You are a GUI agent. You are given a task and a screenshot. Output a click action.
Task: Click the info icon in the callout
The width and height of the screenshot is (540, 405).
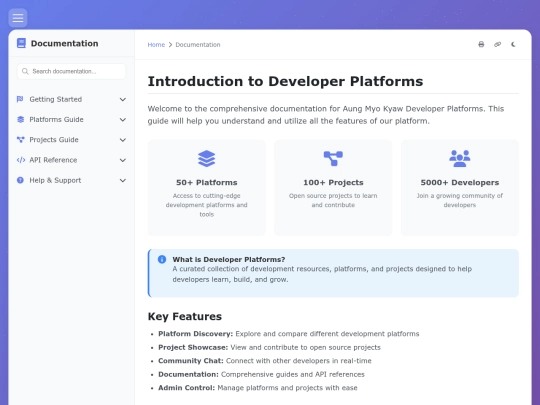[x=162, y=259]
